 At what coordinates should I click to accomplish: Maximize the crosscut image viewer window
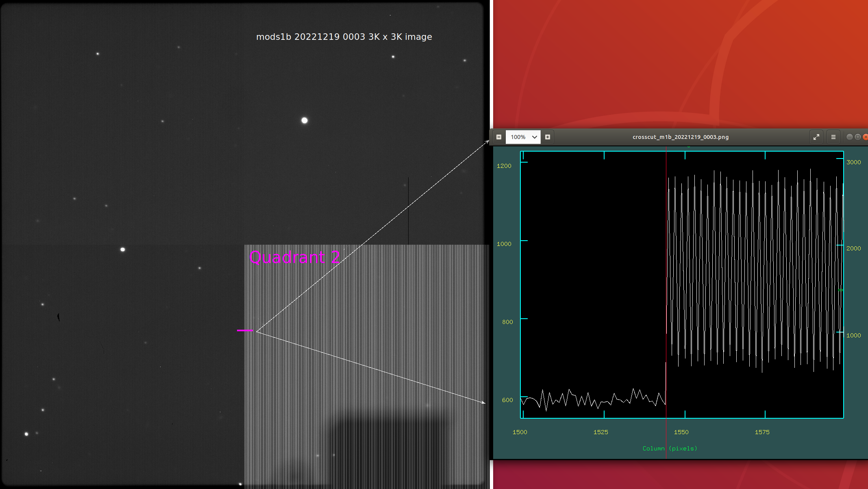coord(858,137)
